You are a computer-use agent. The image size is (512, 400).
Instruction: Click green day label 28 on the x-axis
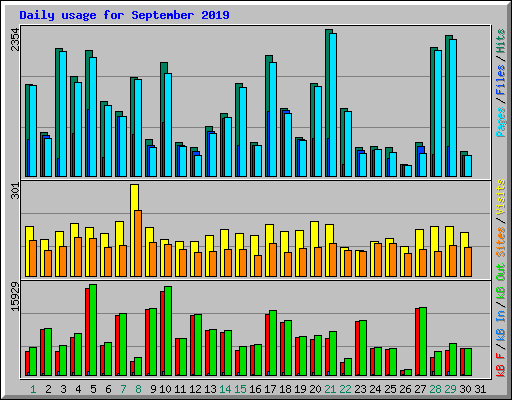click(435, 389)
